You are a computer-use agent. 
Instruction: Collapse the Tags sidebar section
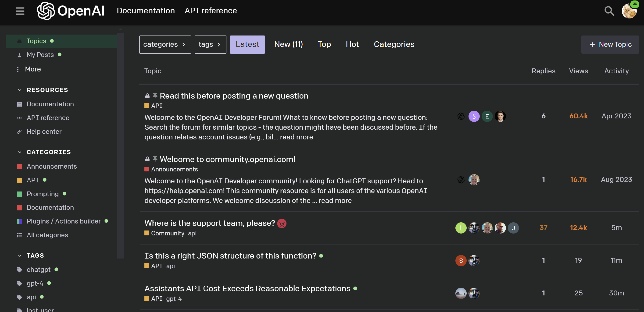[19, 255]
